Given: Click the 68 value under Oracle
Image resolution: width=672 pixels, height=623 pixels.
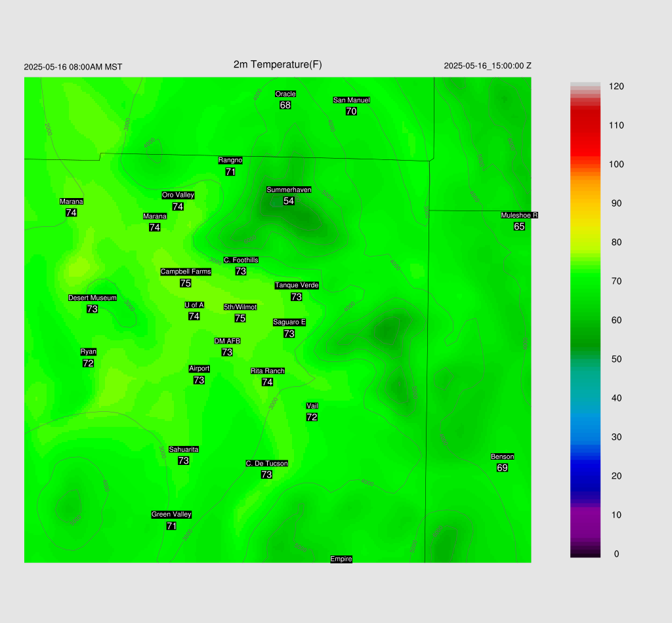Looking at the screenshot, I should (x=285, y=105).
